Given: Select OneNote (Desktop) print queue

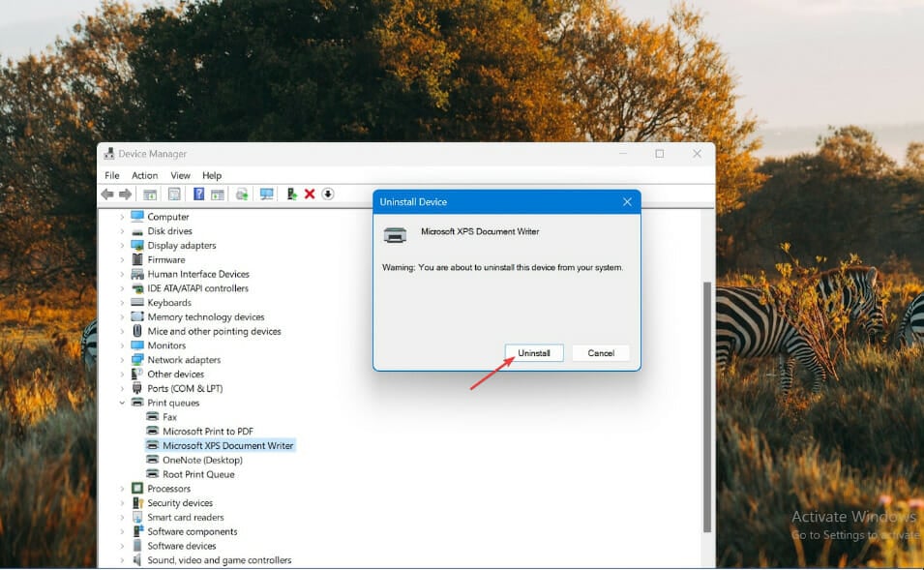Looking at the screenshot, I should coord(203,460).
